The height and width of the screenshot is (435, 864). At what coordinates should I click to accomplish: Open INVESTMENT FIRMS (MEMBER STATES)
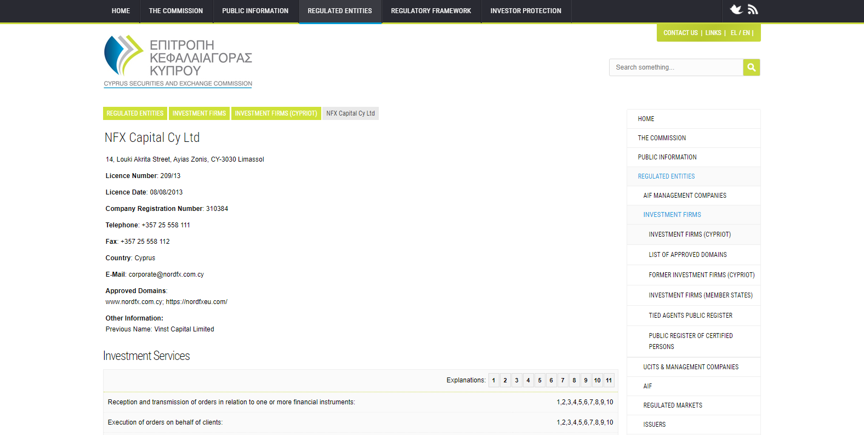694,296
